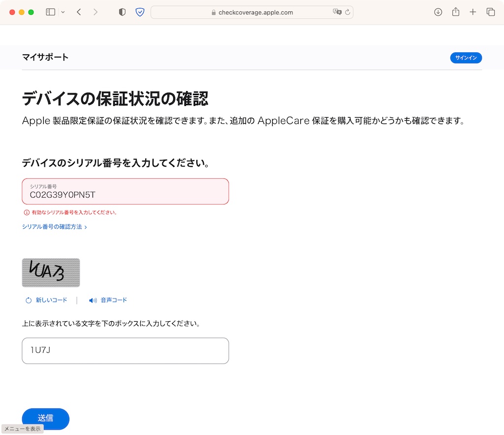Submit the form with the 送信 button

point(46,419)
